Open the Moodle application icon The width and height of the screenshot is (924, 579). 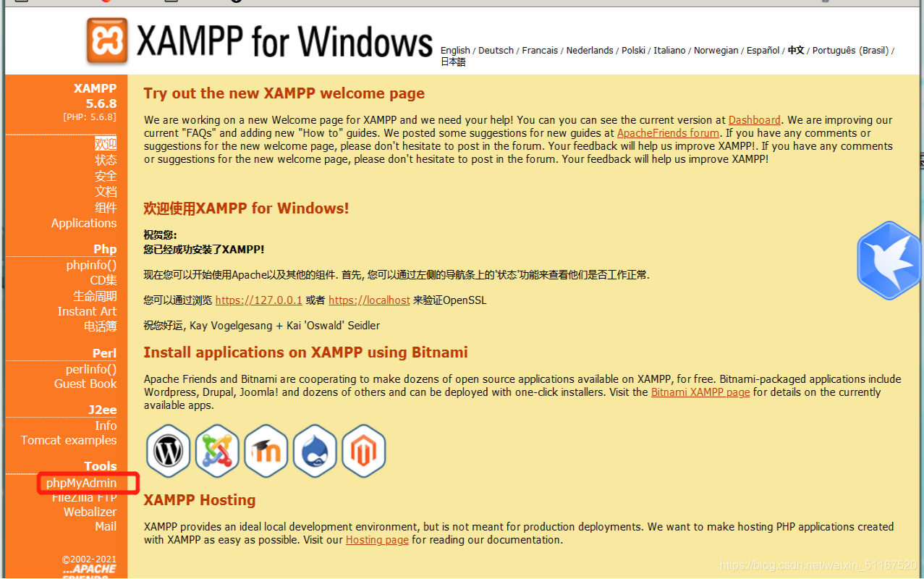pos(266,451)
